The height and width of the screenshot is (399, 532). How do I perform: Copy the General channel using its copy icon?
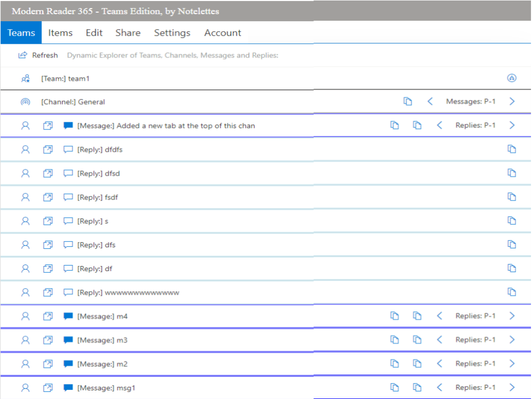click(408, 101)
